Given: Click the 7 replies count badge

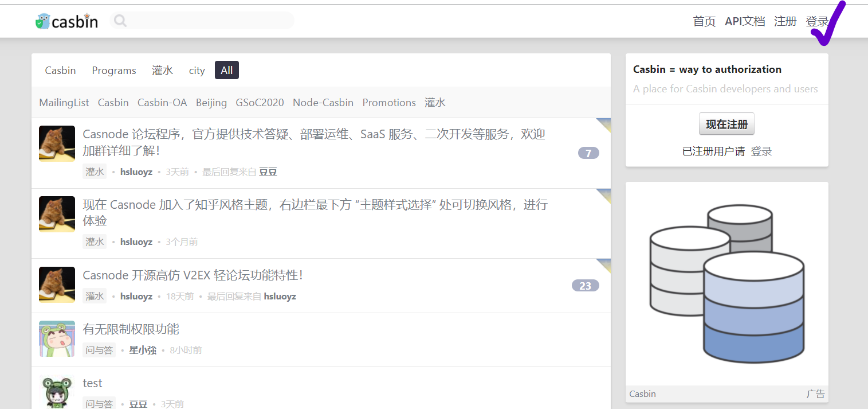Looking at the screenshot, I should pos(588,153).
